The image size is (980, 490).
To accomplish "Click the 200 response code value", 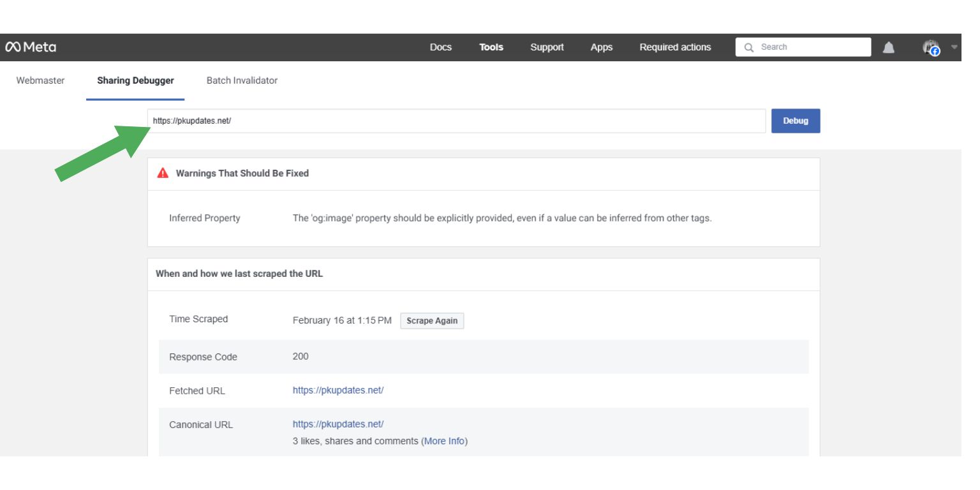I will [x=301, y=357].
